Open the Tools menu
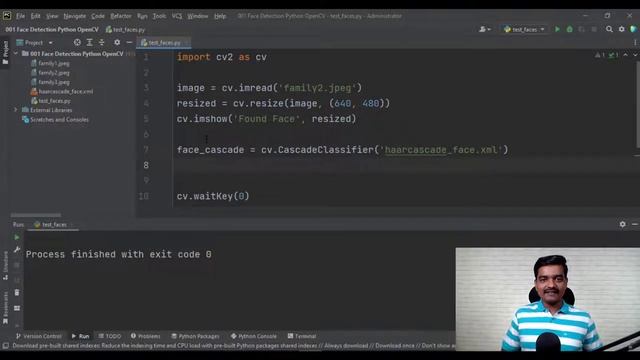 [159, 16]
